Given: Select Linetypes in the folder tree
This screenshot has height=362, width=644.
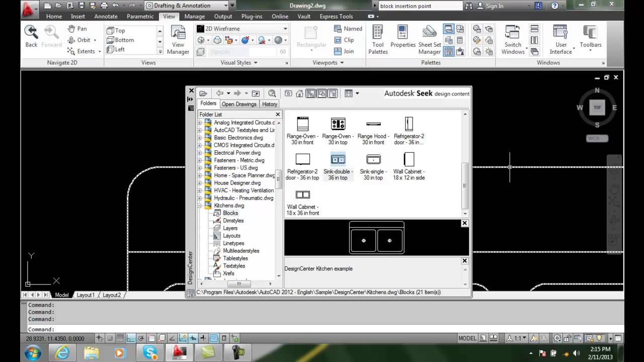Looking at the screenshot, I should (233, 243).
